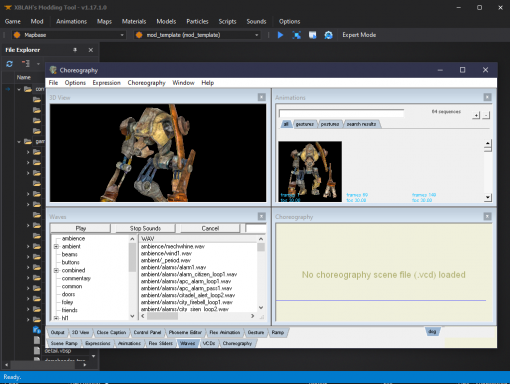Click the dog model tab

pyautogui.click(x=432, y=332)
